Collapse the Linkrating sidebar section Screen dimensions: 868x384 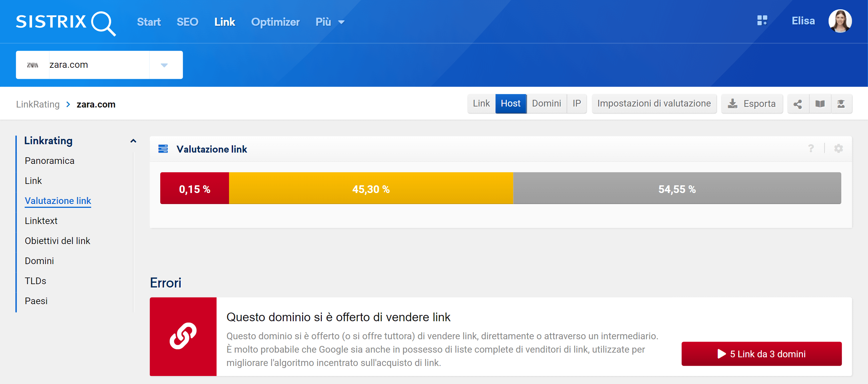[x=133, y=141]
